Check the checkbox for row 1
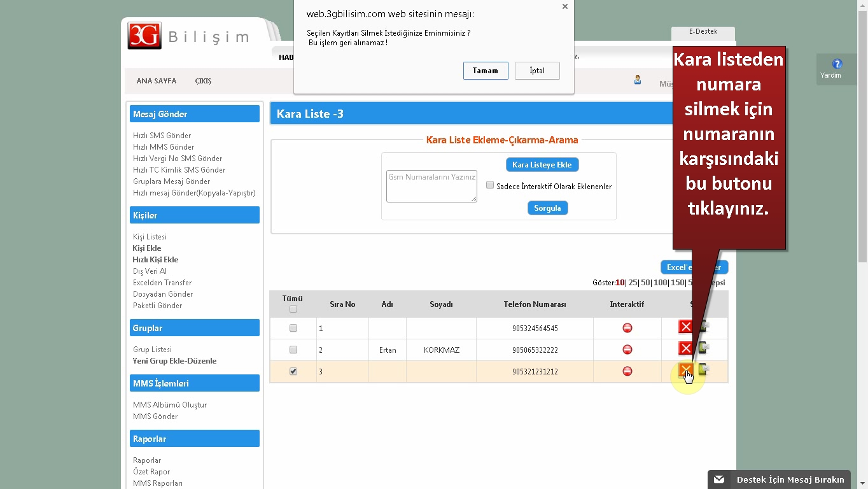Viewport: 868px width, 489px height. click(x=293, y=329)
